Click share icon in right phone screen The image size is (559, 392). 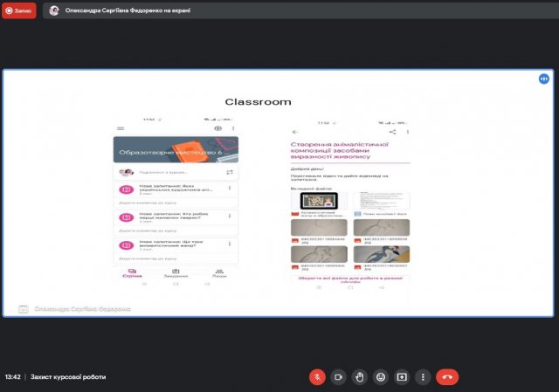click(392, 132)
